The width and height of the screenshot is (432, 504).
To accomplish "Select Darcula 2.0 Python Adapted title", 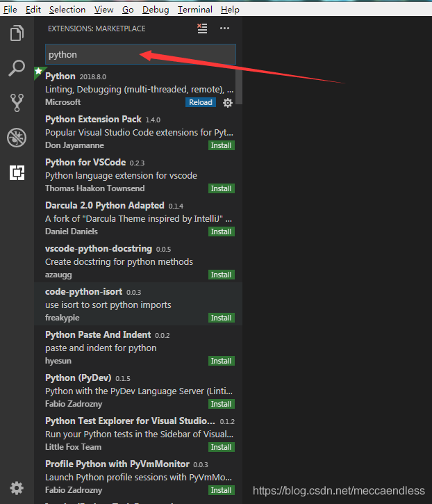I will [105, 205].
